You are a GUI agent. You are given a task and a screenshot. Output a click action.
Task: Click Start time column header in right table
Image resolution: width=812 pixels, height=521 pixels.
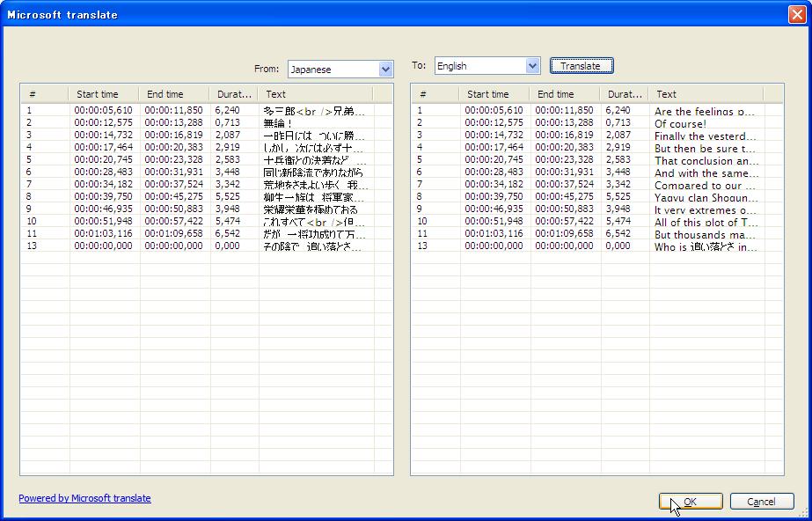[x=494, y=94]
